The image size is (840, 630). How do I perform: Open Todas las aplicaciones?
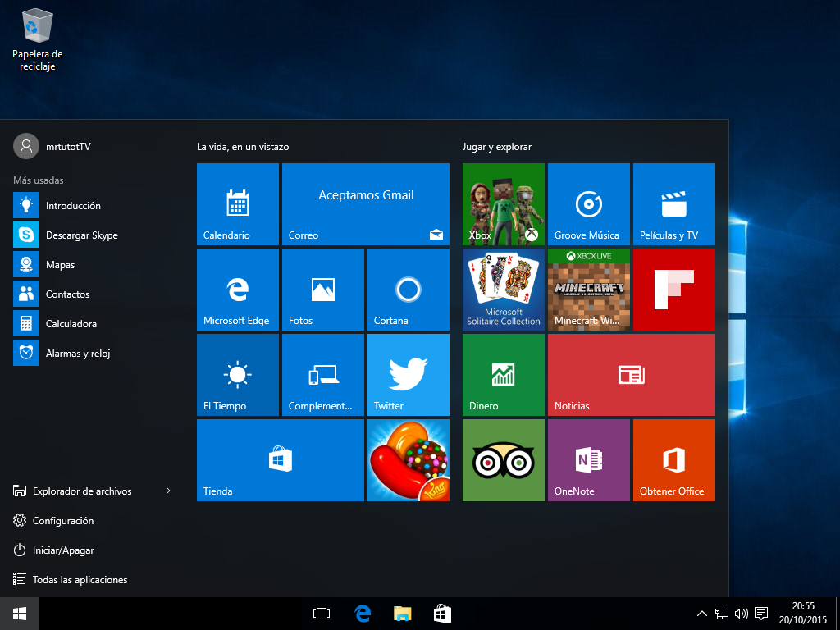(76, 579)
